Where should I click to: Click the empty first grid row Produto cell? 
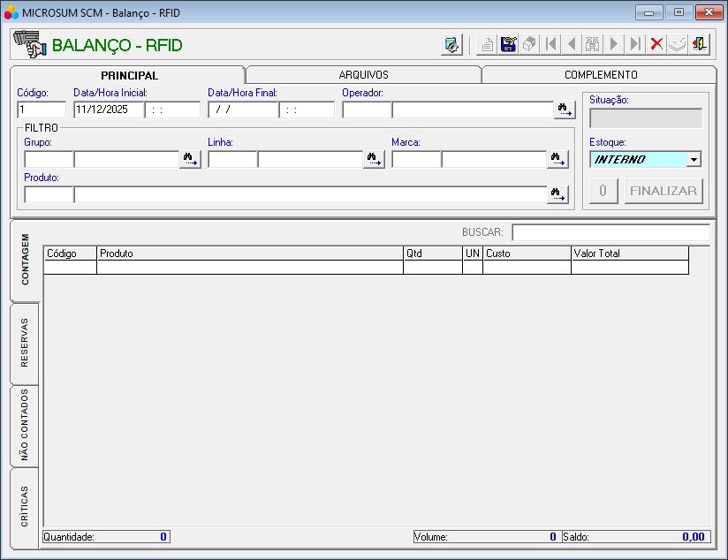[x=250, y=268]
